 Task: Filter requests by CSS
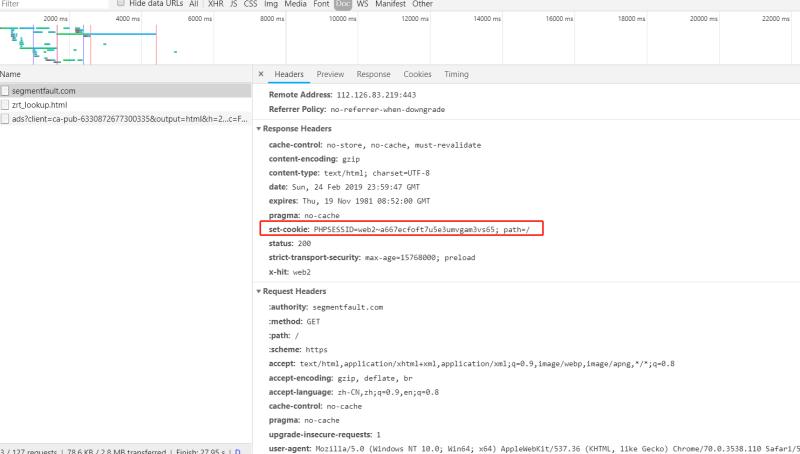pyautogui.click(x=251, y=4)
